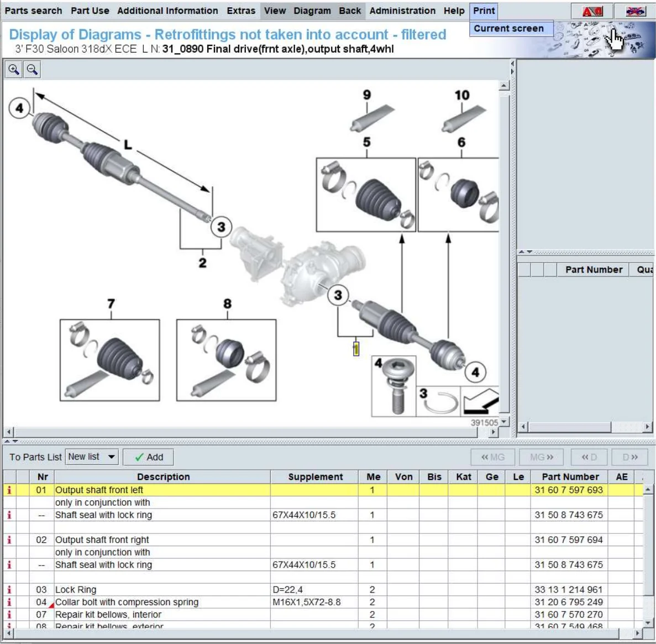
Task: Open the Extras menu
Action: 241,11
